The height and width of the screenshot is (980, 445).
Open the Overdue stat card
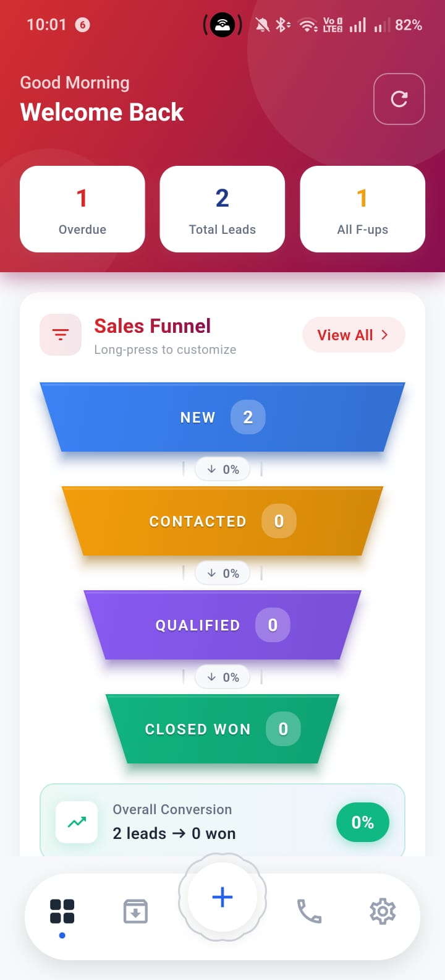(x=82, y=209)
